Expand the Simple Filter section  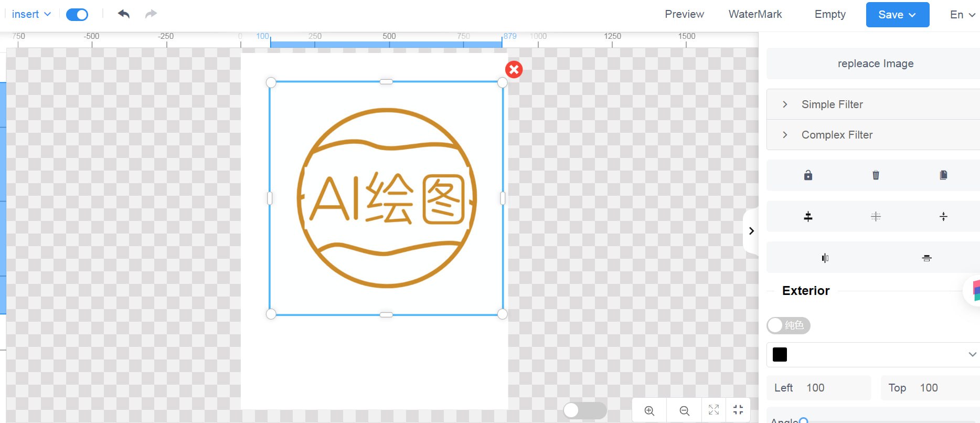832,104
